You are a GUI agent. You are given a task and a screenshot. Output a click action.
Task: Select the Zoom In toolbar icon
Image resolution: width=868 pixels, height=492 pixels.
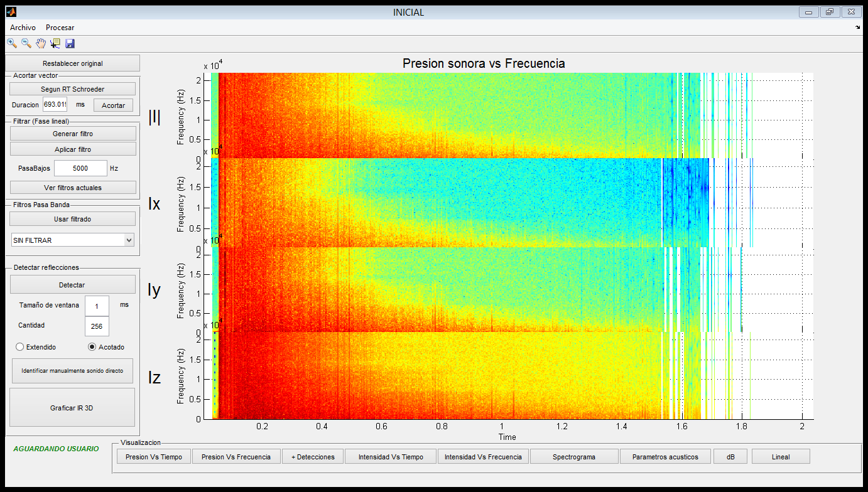point(12,43)
